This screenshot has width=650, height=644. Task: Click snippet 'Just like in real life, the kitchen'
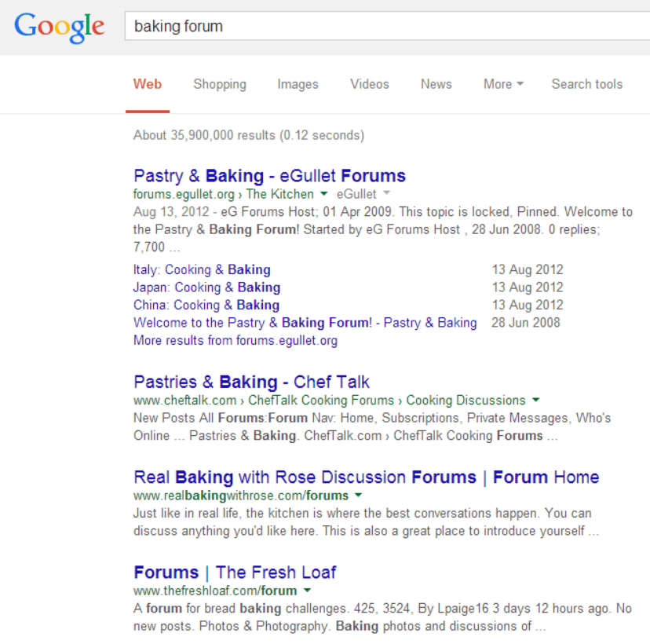[x=367, y=522]
